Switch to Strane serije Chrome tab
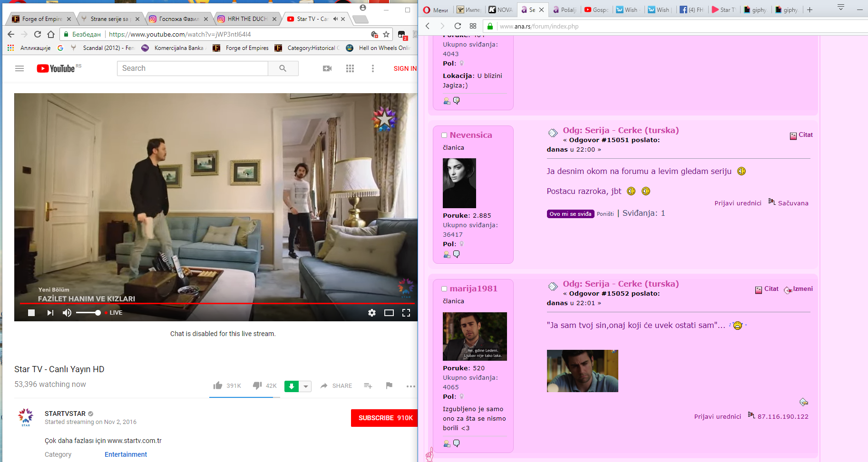Viewport: 868px width, 462px height. 109,19
